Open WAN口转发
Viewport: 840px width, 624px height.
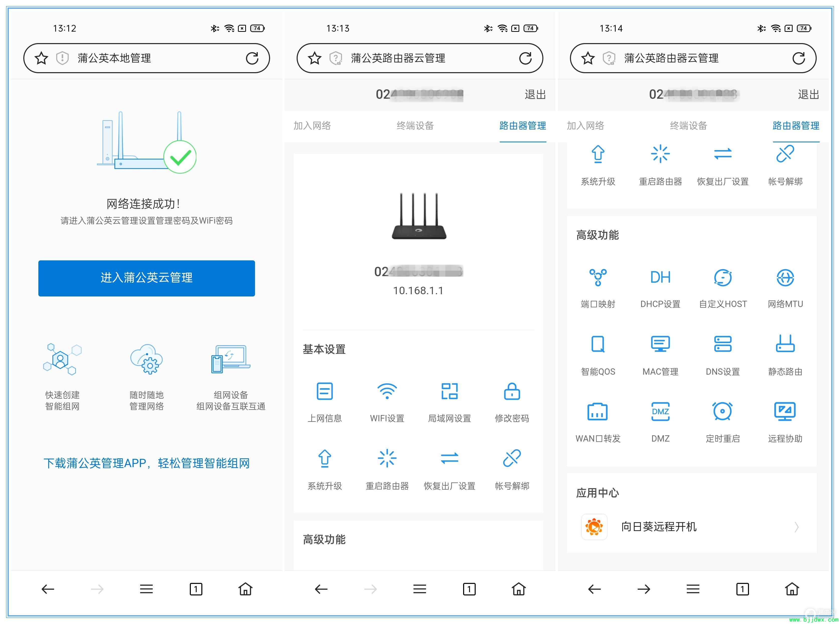[598, 422]
